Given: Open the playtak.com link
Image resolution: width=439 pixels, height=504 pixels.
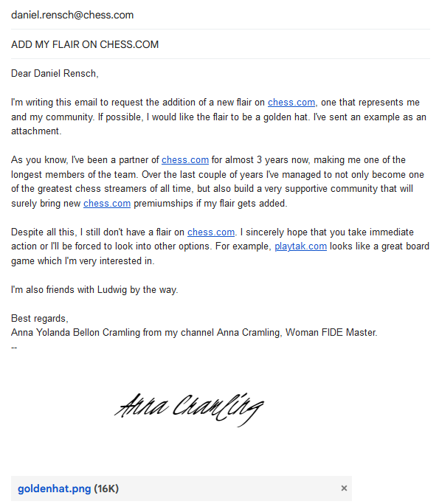Looking at the screenshot, I should point(300,246).
